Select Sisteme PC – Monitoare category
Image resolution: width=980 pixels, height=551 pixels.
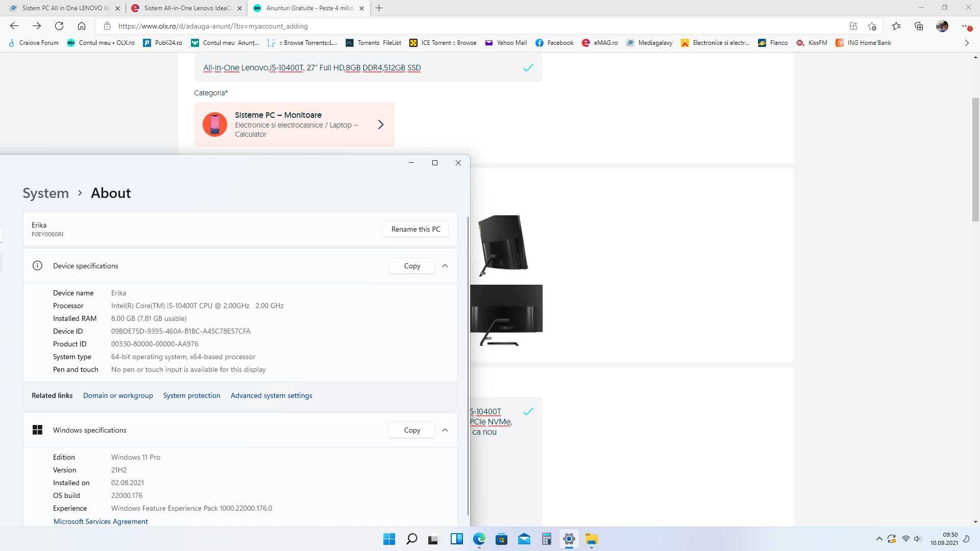click(295, 124)
